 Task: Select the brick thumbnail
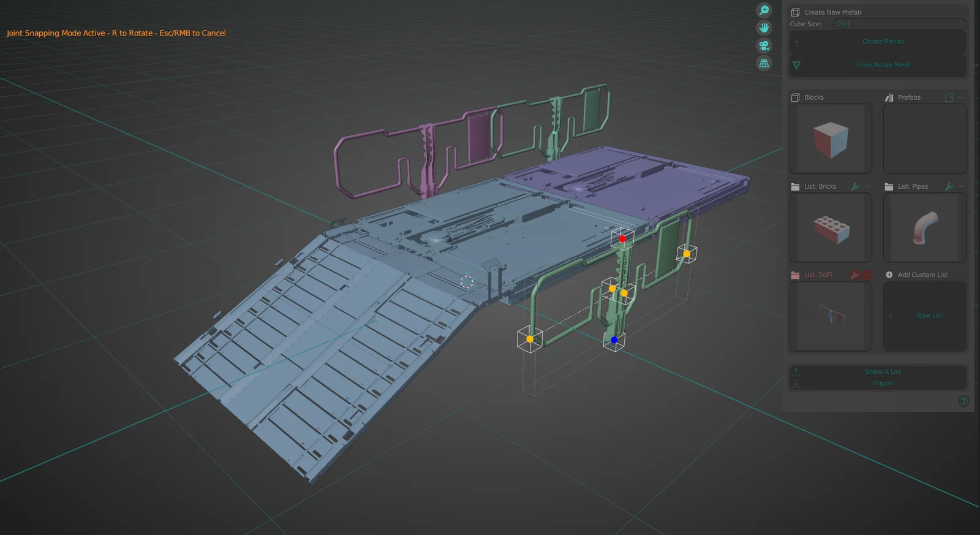(831, 228)
